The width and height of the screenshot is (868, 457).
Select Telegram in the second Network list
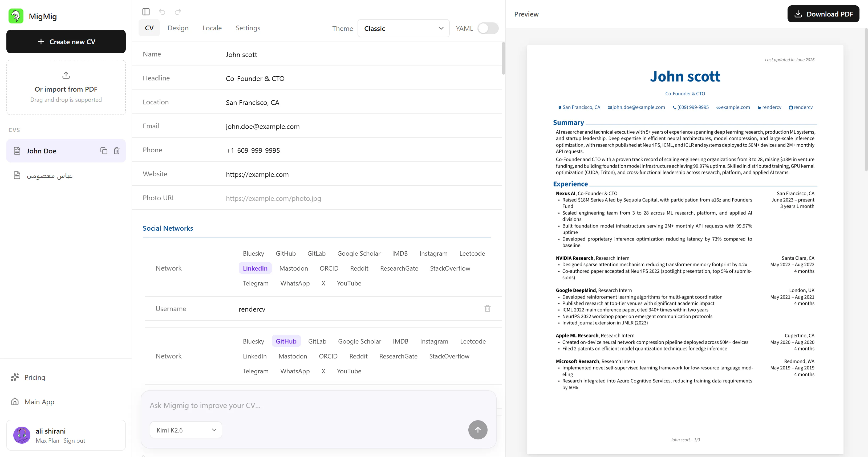point(255,371)
